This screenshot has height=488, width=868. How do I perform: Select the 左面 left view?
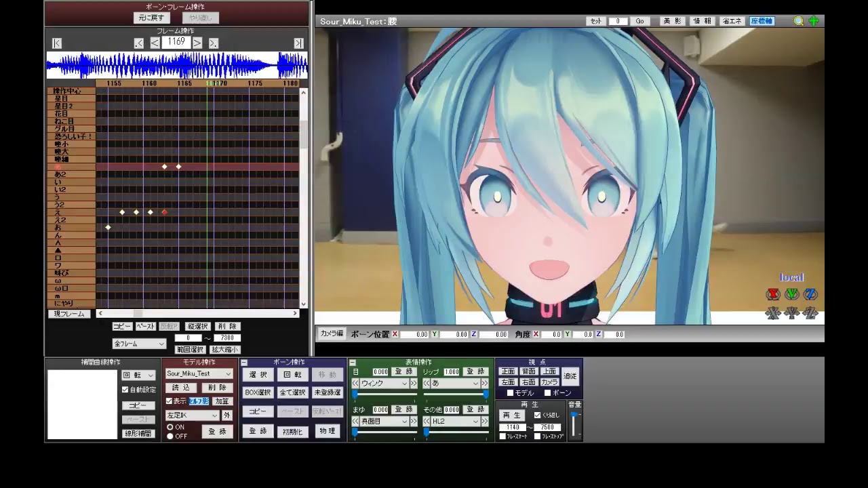pos(508,382)
